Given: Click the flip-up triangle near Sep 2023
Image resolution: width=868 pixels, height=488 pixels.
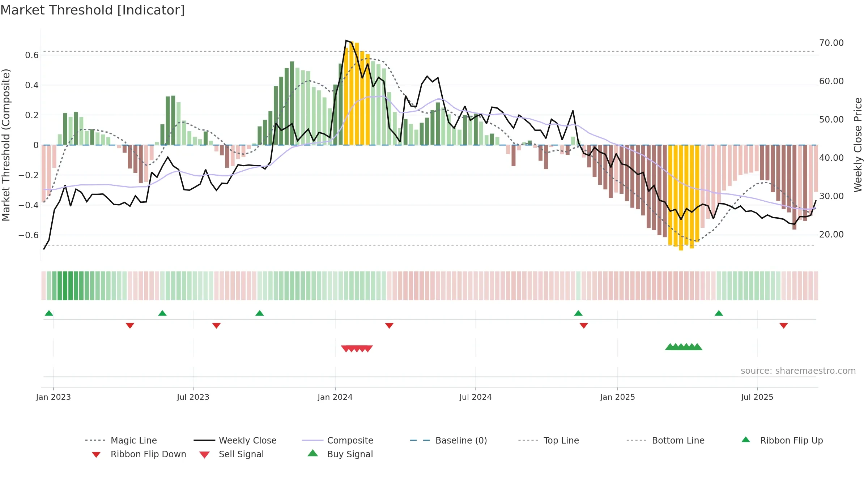Looking at the screenshot, I should 260,313.
